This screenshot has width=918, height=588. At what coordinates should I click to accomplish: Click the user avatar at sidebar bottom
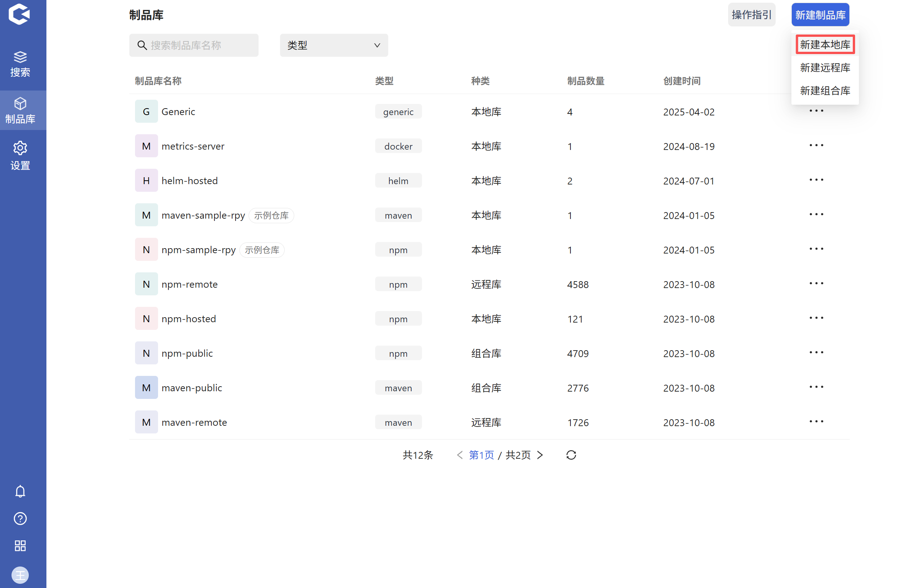[20, 575]
